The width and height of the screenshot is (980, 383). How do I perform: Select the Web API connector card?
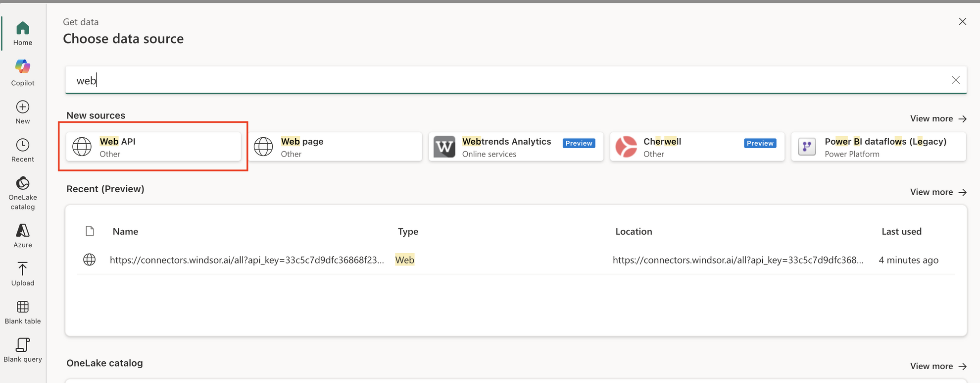153,147
